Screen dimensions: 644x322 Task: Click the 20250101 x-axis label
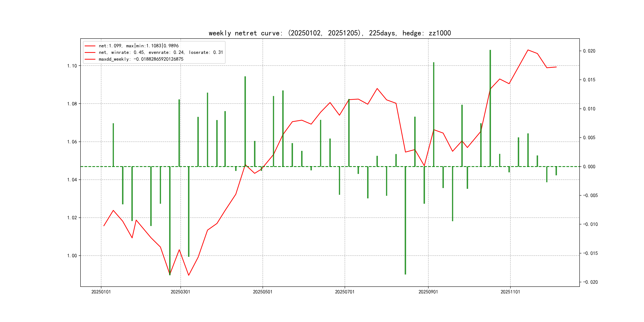tap(101, 292)
